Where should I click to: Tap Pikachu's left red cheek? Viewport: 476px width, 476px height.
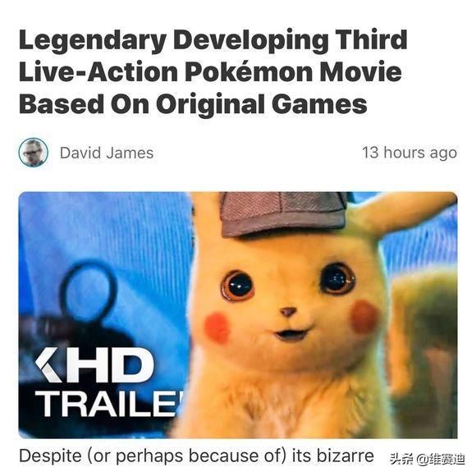(216, 328)
